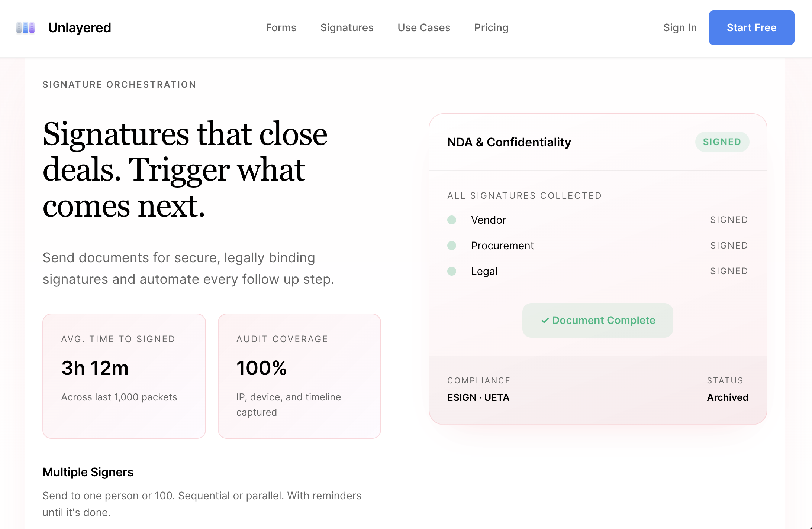Click the checkmark in Document Complete
The height and width of the screenshot is (529, 812).
(545, 321)
